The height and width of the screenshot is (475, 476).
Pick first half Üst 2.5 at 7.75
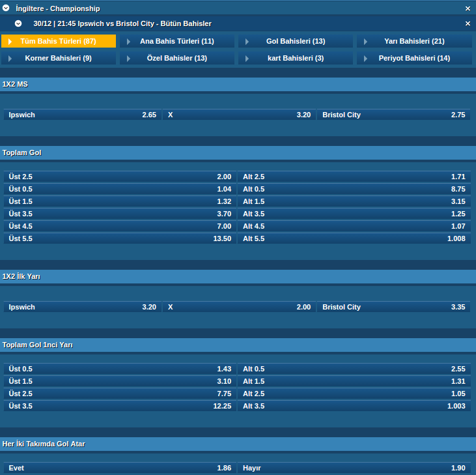(x=120, y=394)
